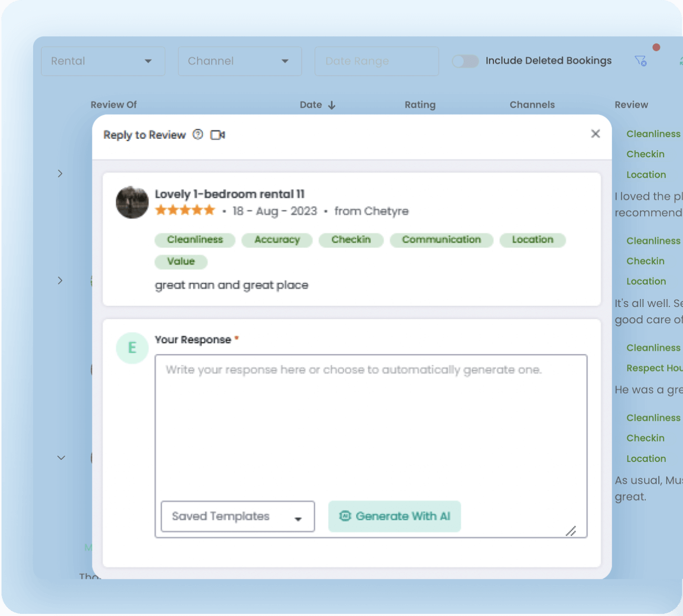Open the Saved Templates dropdown

click(237, 516)
